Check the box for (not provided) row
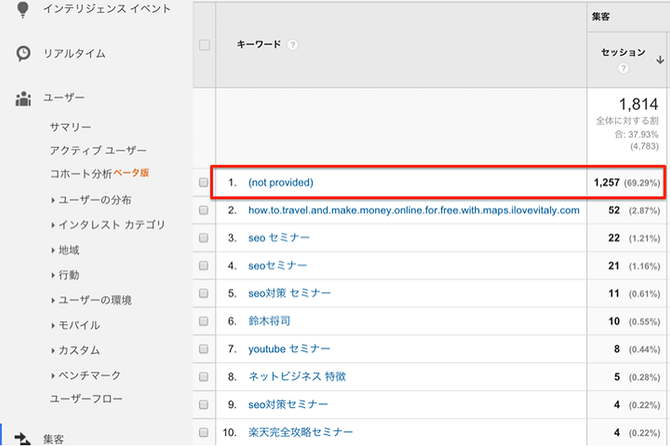 click(x=205, y=183)
